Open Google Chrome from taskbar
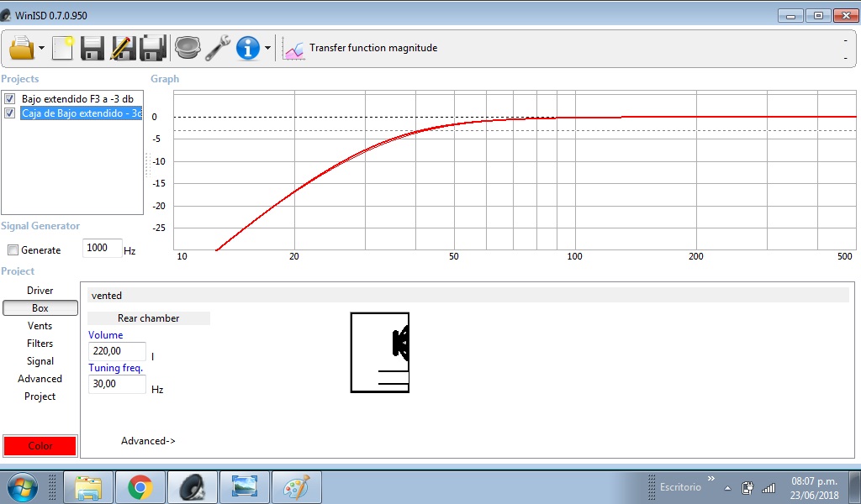The height and width of the screenshot is (504, 861). pyautogui.click(x=140, y=487)
